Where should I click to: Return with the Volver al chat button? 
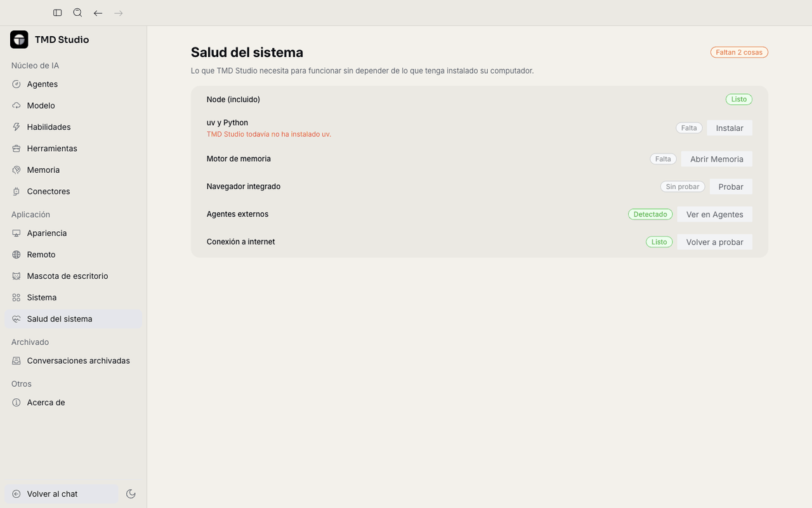[x=62, y=494]
